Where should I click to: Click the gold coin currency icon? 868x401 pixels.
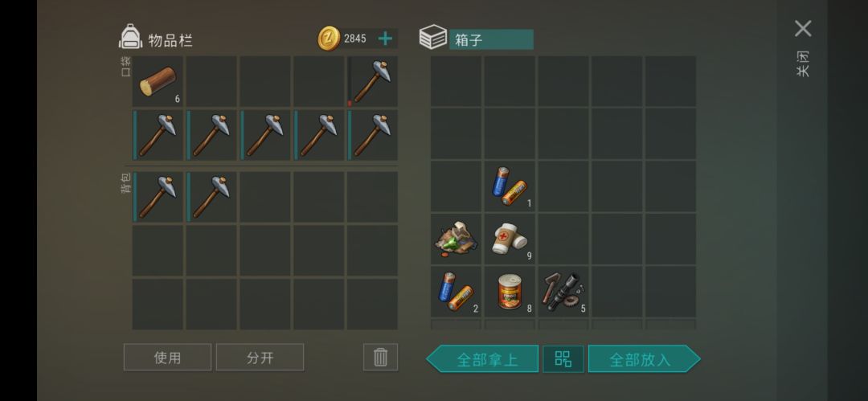329,39
